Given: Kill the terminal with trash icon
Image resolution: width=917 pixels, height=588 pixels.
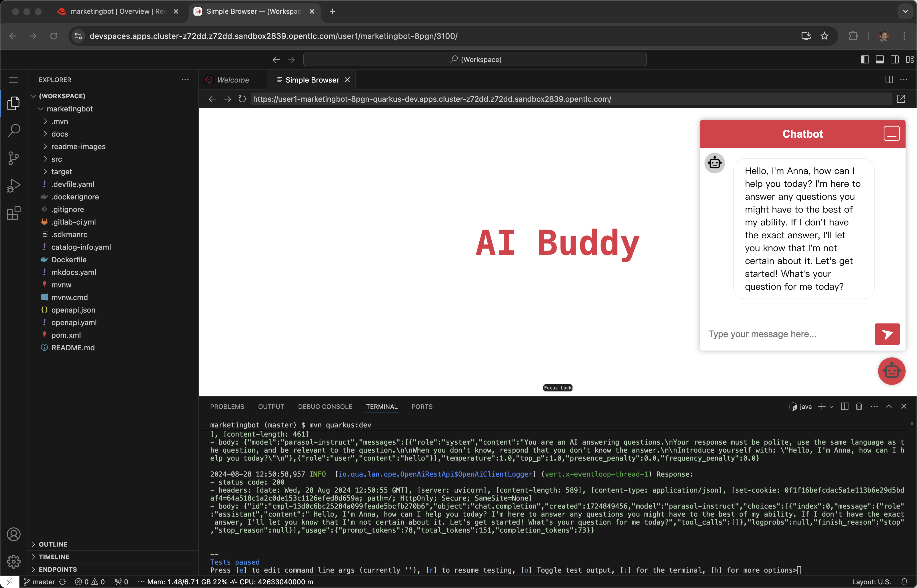Looking at the screenshot, I should click(x=859, y=407).
